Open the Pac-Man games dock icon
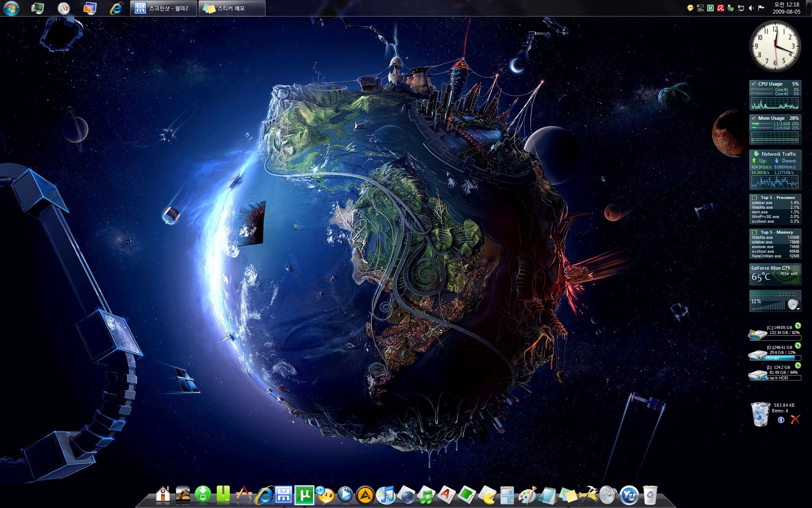The image size is (812, 508). [x=487, y=494]
